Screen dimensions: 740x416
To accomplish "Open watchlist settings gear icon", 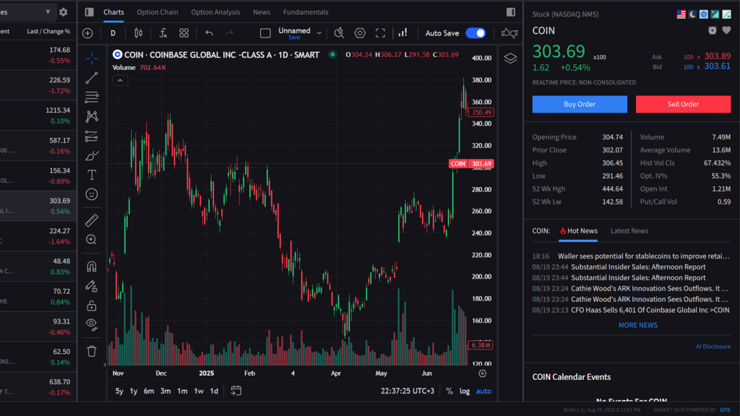I will tap(63, 12).
